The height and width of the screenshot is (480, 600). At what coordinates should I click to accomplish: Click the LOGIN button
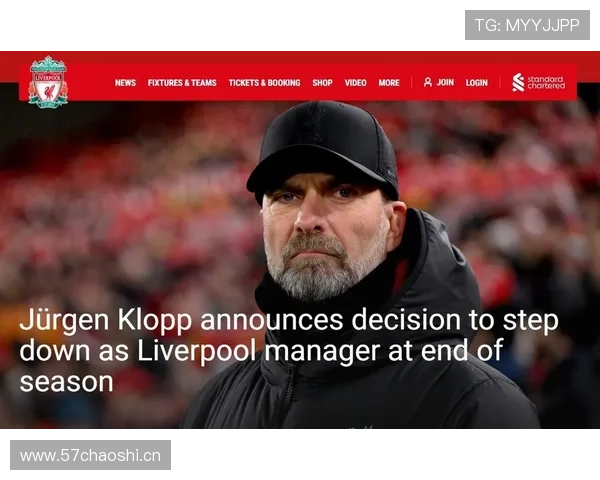(x=477, y=83)
